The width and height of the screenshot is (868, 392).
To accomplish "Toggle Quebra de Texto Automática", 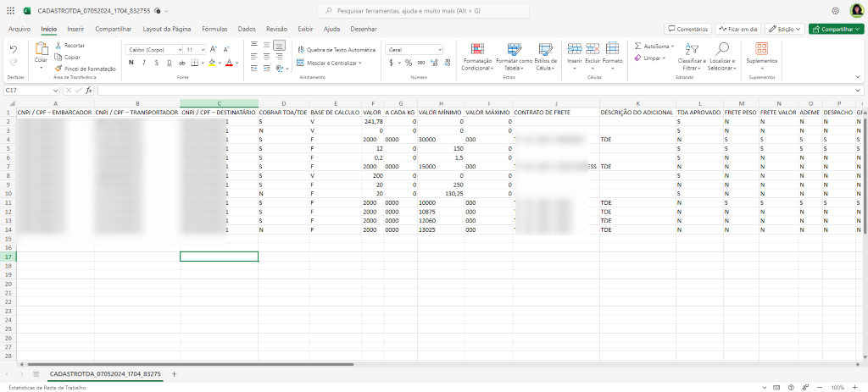I will pyautogui.click(x=336, y=50).
